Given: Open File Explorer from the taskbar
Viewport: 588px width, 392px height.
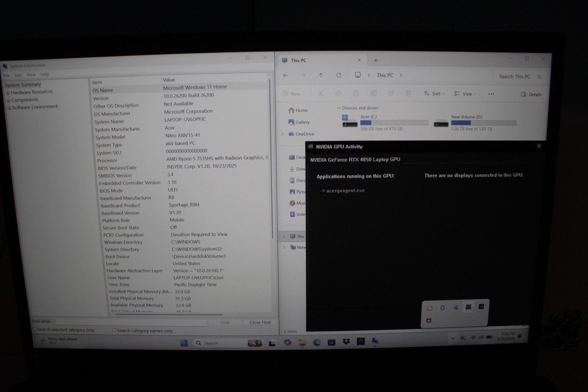Looking at the screenshot, I should click(302, 343).
